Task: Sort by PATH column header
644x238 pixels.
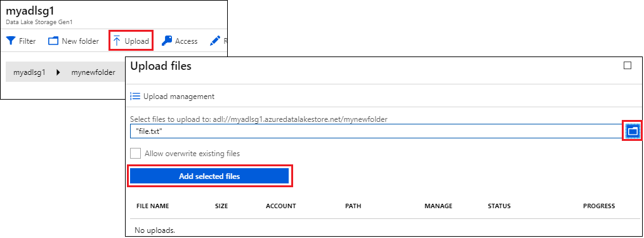Action: (353, 206)
